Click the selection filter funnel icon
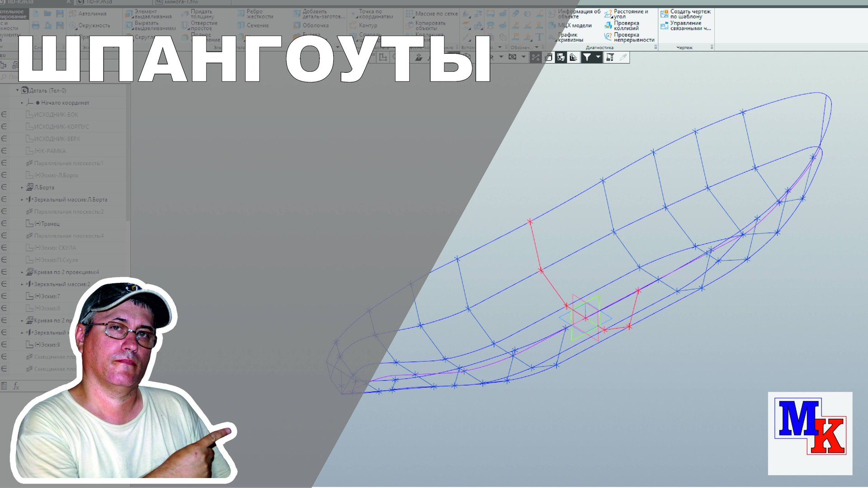This screenshot has height=488, width=868. 586,57
